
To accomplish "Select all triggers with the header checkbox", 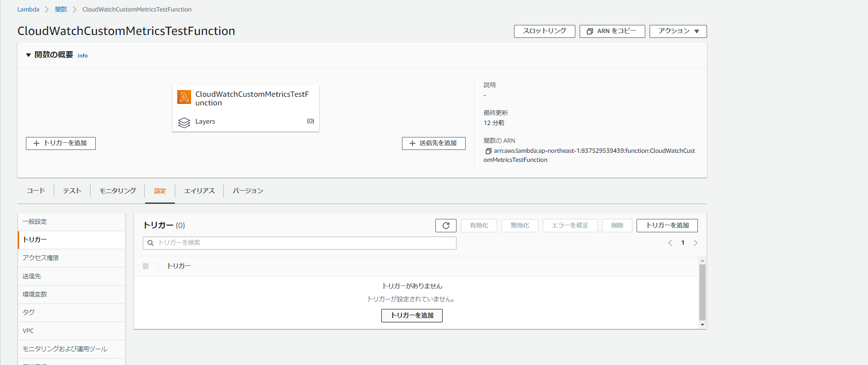I will point(146,266).
